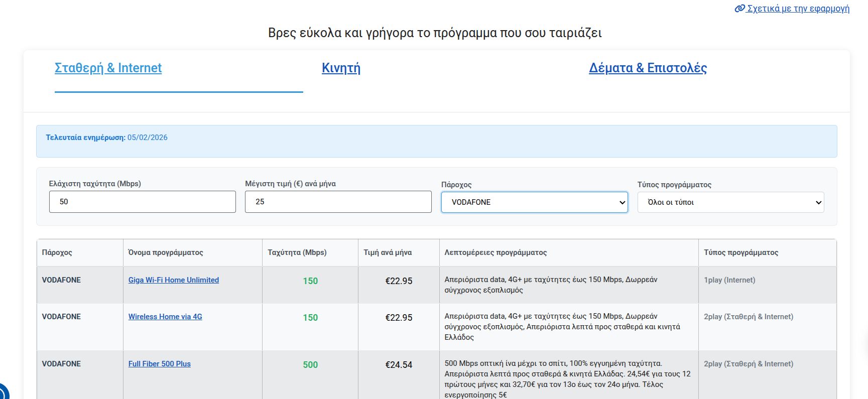The height and width of the screenshot is (399, 868).
Task: Click the Όνομα προγράμματος column header
Action: (166, 252)
